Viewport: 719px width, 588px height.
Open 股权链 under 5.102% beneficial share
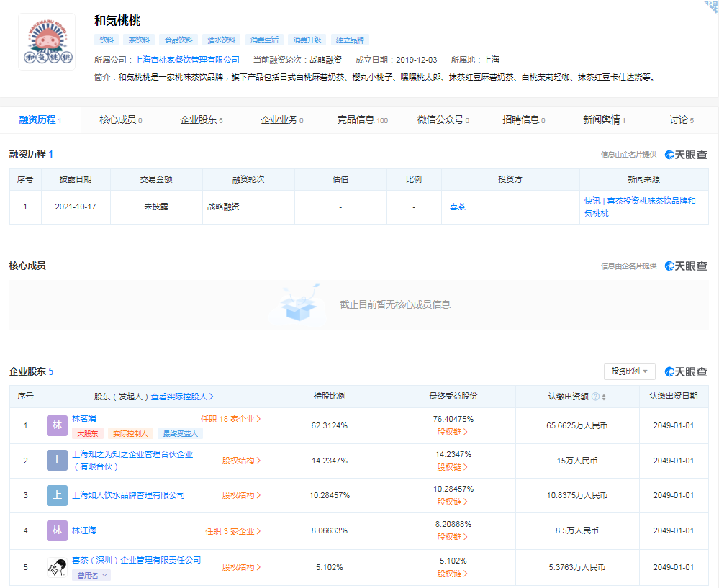tap(452, 574)
